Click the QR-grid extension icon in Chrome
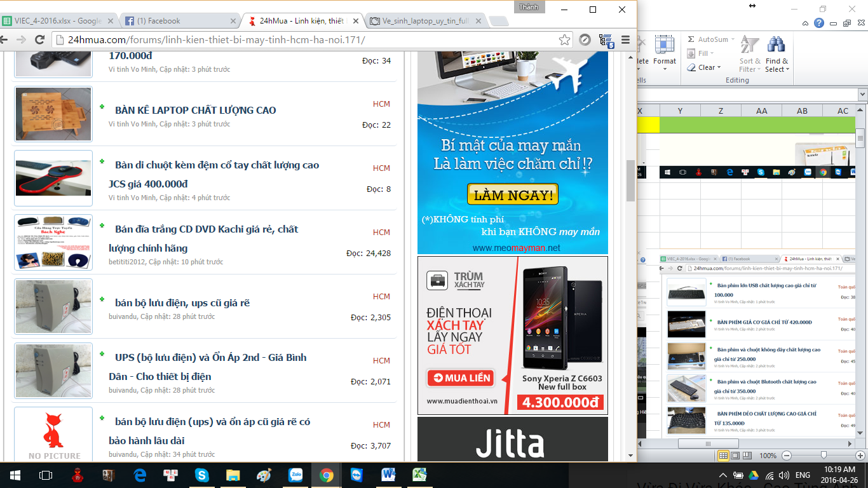The image size is (868, 488). coord(605,41)
